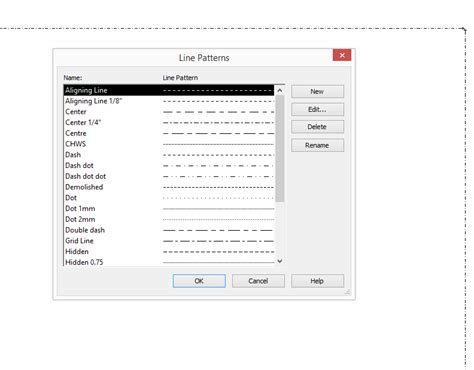Click the dialog resize grip corner

click(x=347, y=292)
